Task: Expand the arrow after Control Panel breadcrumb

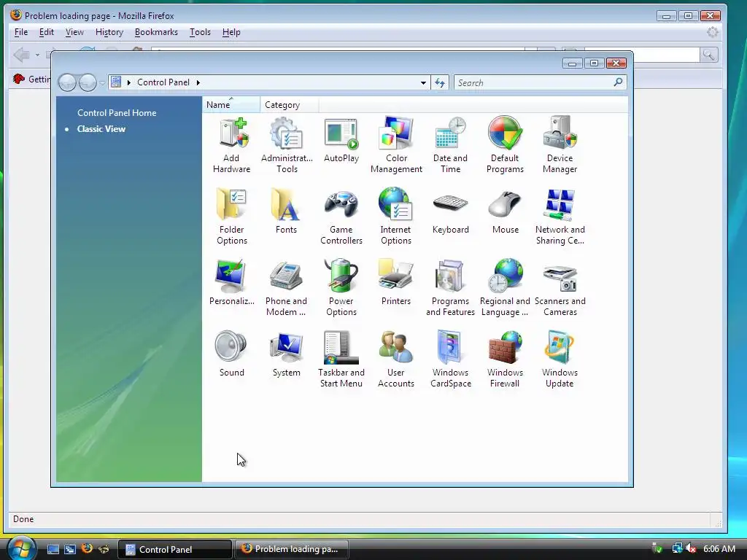Action: (x=198, y=83)
